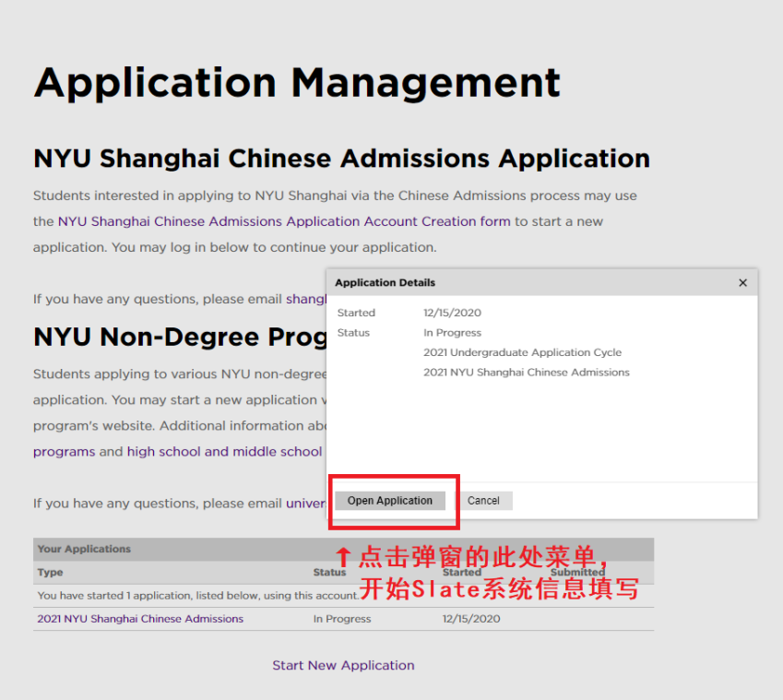This screenshot has height=700, width=783.
Task: Close the Application Details popup
Action: (742, 282)
